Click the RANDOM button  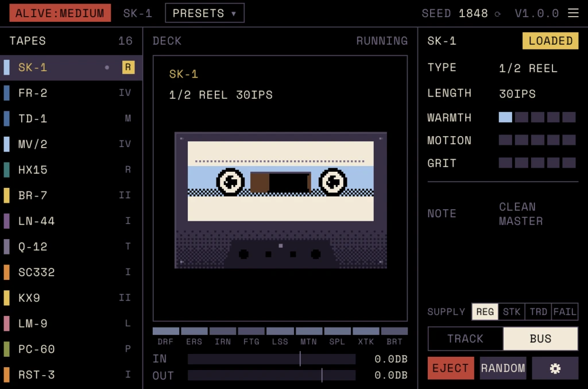click(503, 368)
